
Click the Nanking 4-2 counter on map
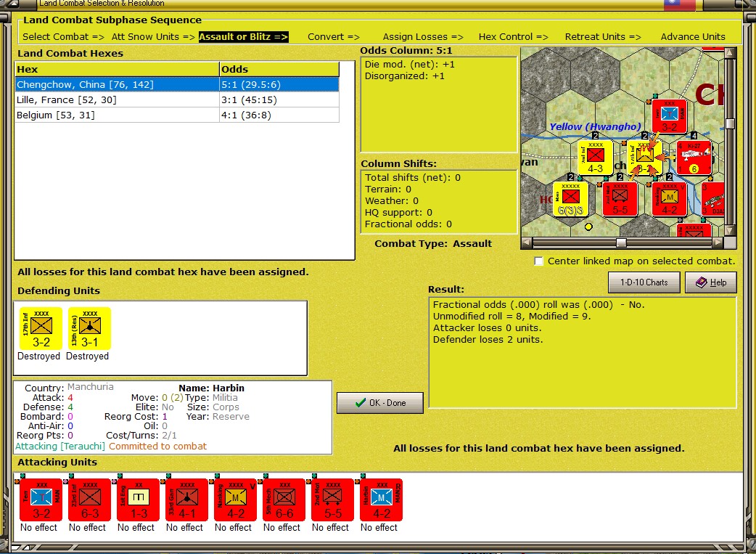(670, 199)
